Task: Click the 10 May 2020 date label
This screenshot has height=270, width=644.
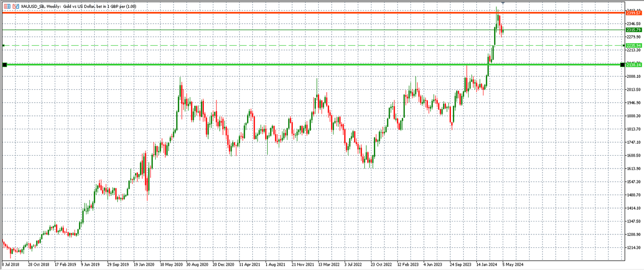Action: coord(171,264)
